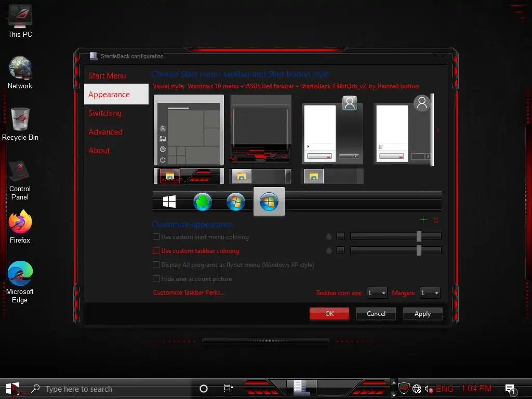Go to the Switching tab
532x399 pixels.
click(x=105, y=113)
